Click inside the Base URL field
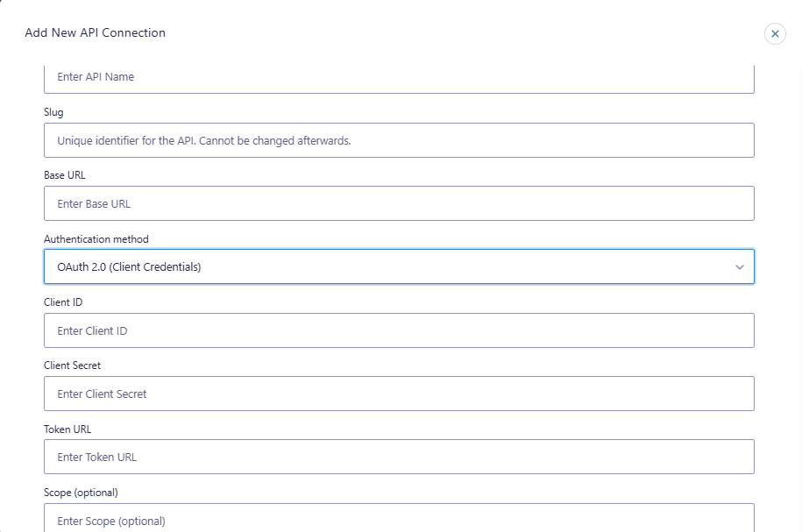Screen dimensions: 802x532 [x=399, y=203]
